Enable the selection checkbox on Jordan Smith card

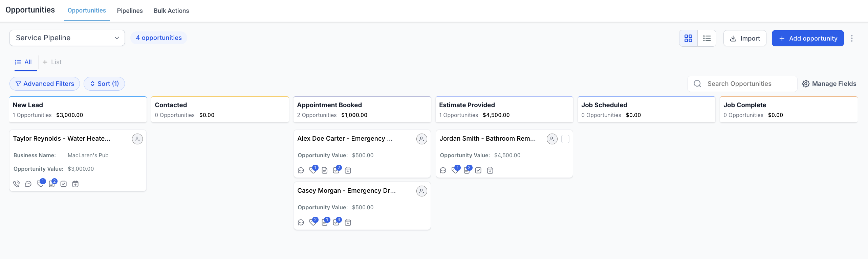[x=565, y=139]
